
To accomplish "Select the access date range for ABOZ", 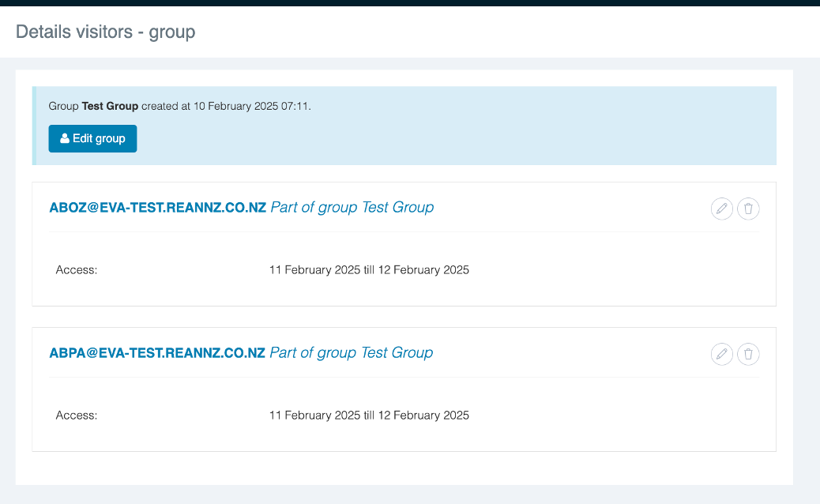I will tap(369, 270).
